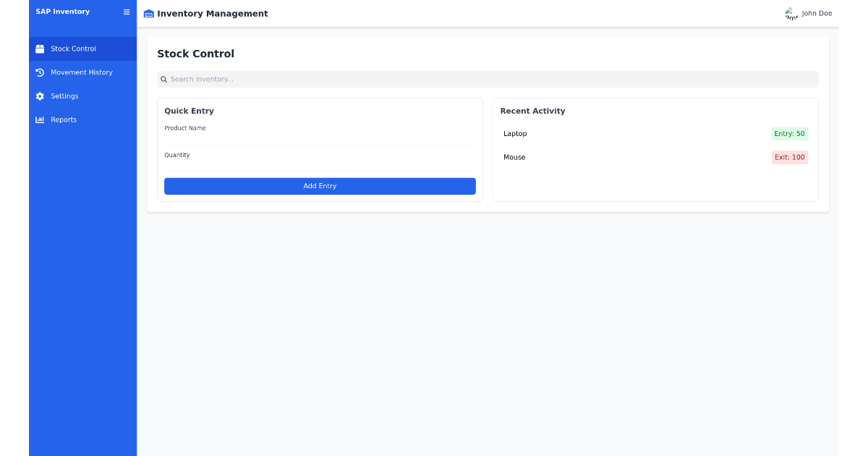The height and width of the screenshot is (456, 868).
Task: Click the magnifier icon in the search bar
Action: 164,79
